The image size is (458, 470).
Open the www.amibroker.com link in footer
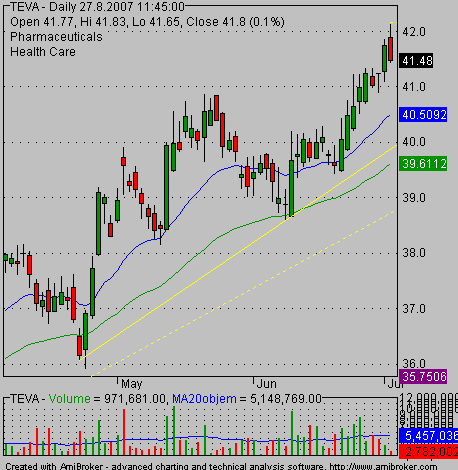pos(383,466)
